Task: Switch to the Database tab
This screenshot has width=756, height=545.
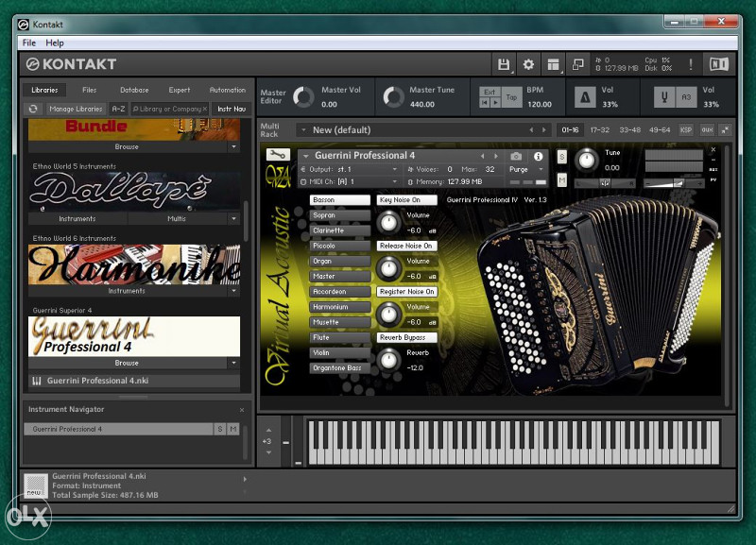Action: pyautogui.click(x=134, y=90)
